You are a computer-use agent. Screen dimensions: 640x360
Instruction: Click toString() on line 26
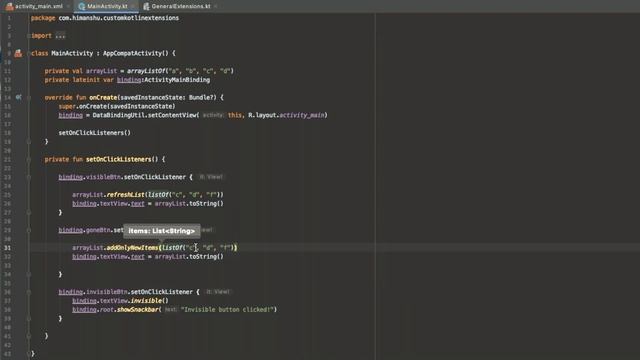[x=206, y=203]
